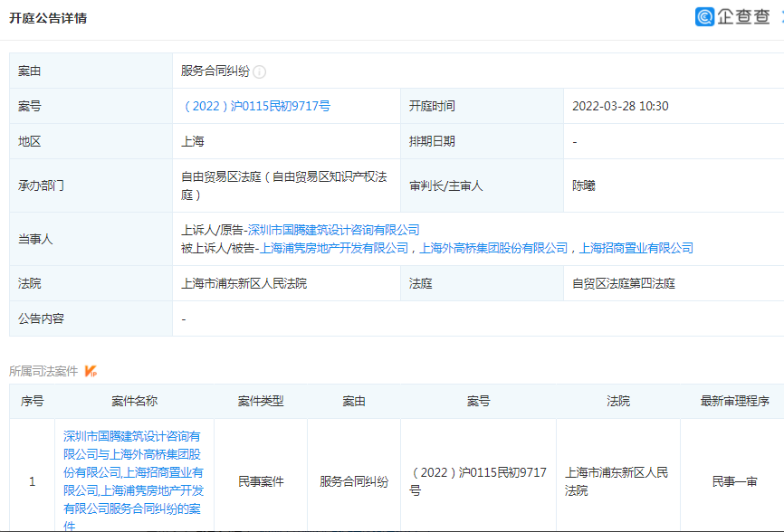
Task: Select 服务合同纠纷 cell in the case table
Action: tap(354, 481)
